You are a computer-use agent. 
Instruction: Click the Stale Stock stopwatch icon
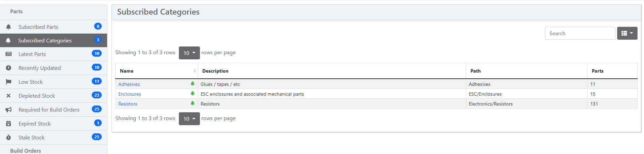click(x=9, y=137)
